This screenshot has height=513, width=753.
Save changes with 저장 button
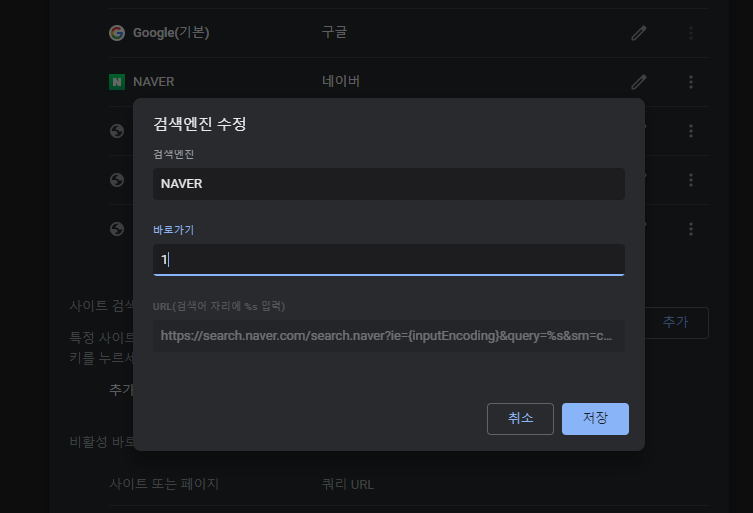595,419
